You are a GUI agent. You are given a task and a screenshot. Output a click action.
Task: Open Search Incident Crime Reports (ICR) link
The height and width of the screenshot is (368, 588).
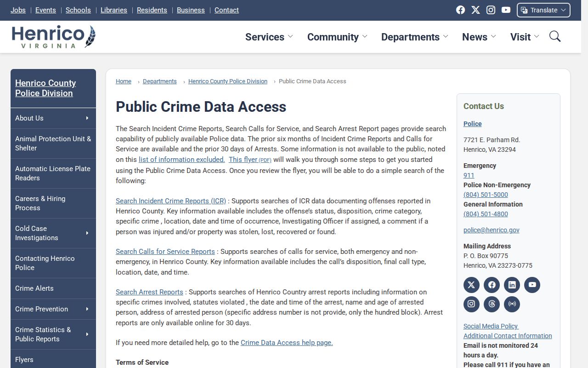(x=171, y=201)
